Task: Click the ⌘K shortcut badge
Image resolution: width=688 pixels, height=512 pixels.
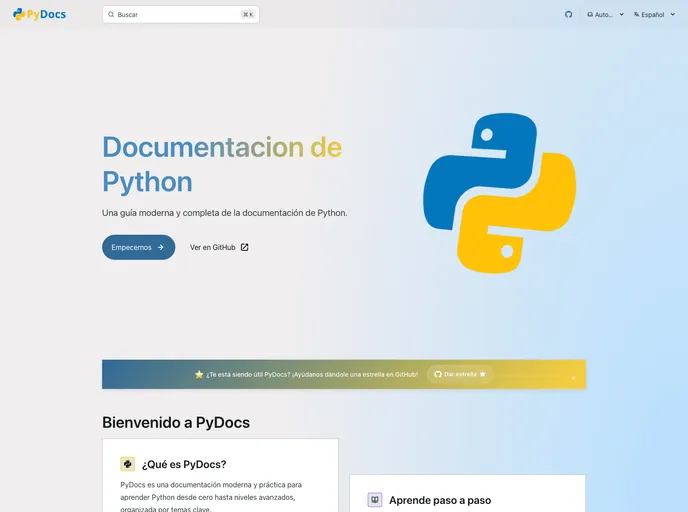Action: [x=248, y=14]
